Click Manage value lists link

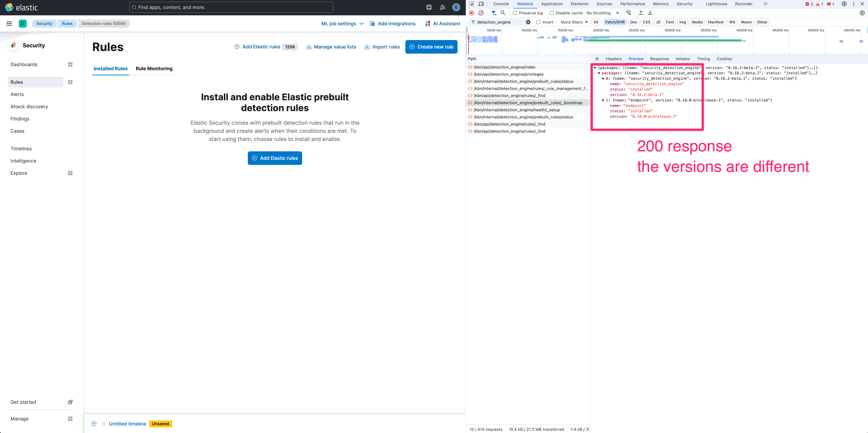point(331,47)
